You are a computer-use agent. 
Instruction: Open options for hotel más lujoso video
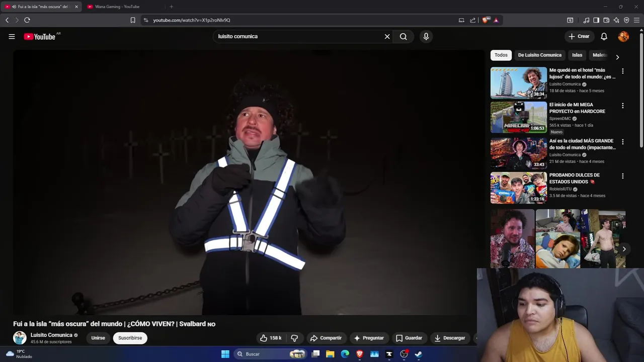pos(622,71)
